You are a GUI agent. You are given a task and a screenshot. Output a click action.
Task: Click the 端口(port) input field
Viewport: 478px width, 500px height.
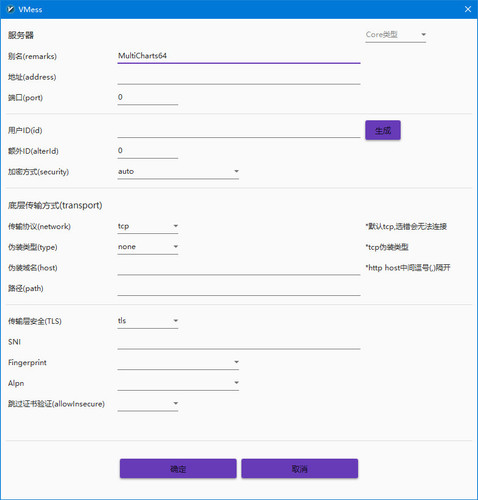click(148, 97)
